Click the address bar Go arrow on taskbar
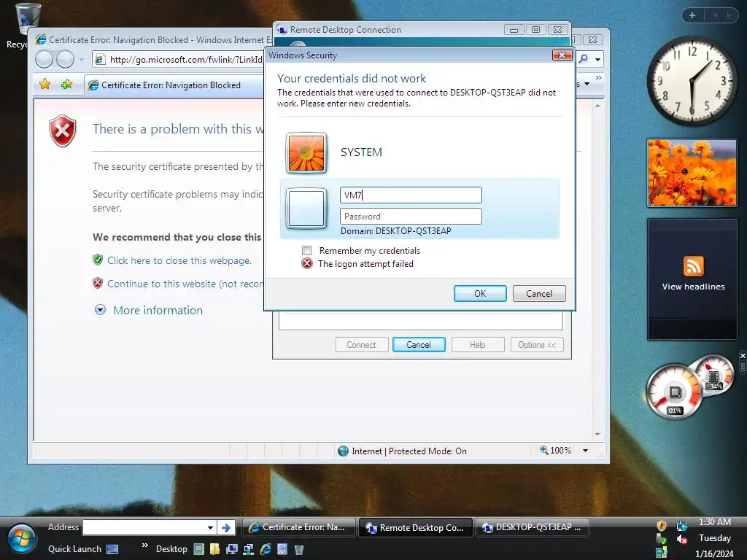 226,528
